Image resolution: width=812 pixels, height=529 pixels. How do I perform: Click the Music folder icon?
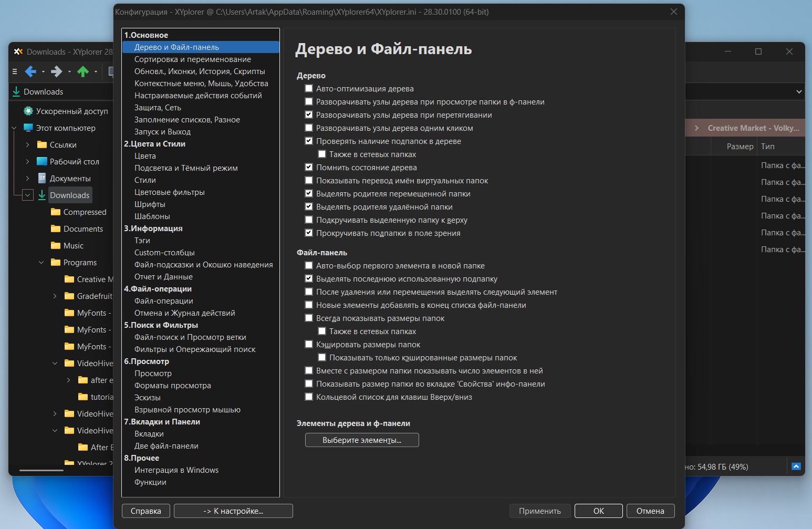click(56, 245)
